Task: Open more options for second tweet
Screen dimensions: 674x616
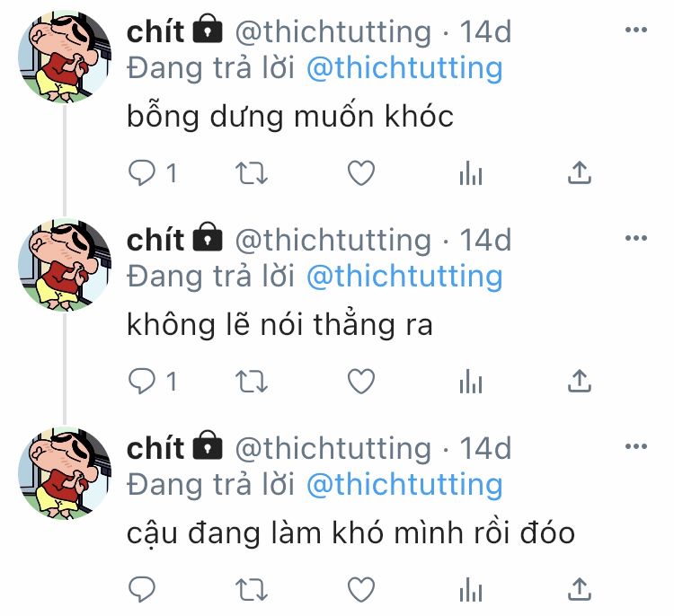Action: pos(636,238)
